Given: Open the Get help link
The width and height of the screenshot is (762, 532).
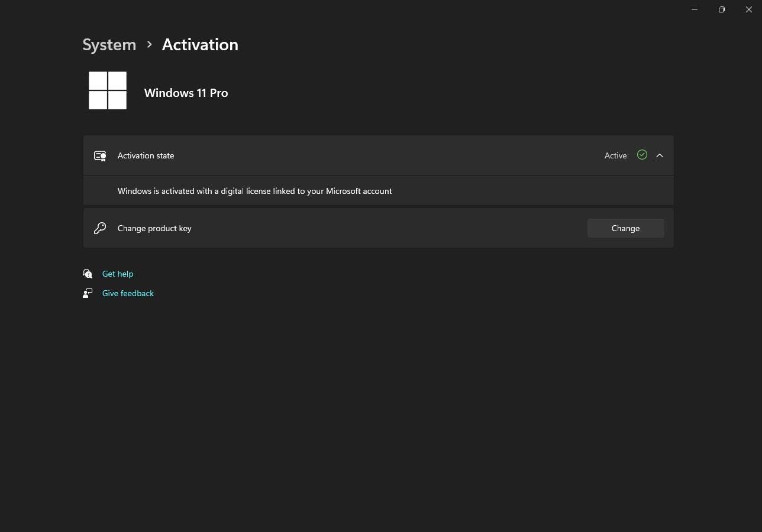Looking at the screenshot, I should click(x=118, y=274).
